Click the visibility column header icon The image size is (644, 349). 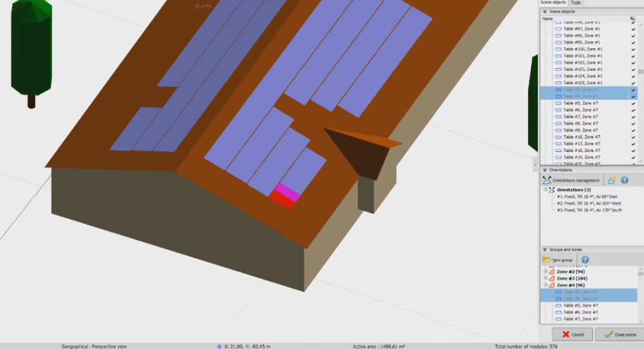633,19
